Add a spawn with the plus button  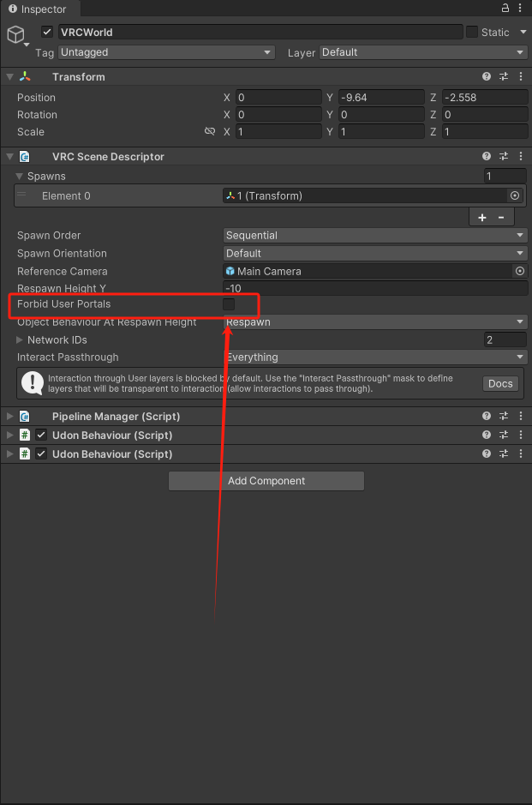click(482, 218)
